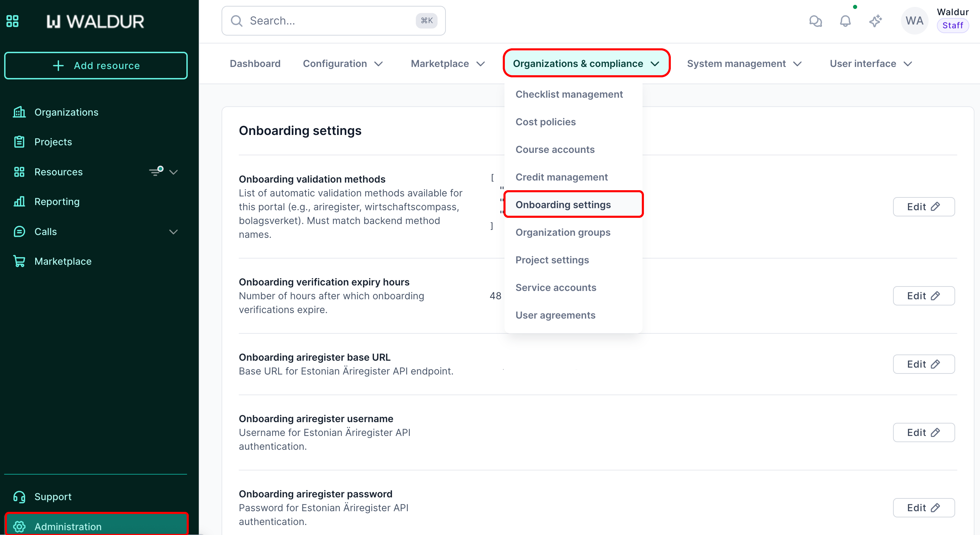Open the notifications bell
980x535 pixels.
pos(845,21)
